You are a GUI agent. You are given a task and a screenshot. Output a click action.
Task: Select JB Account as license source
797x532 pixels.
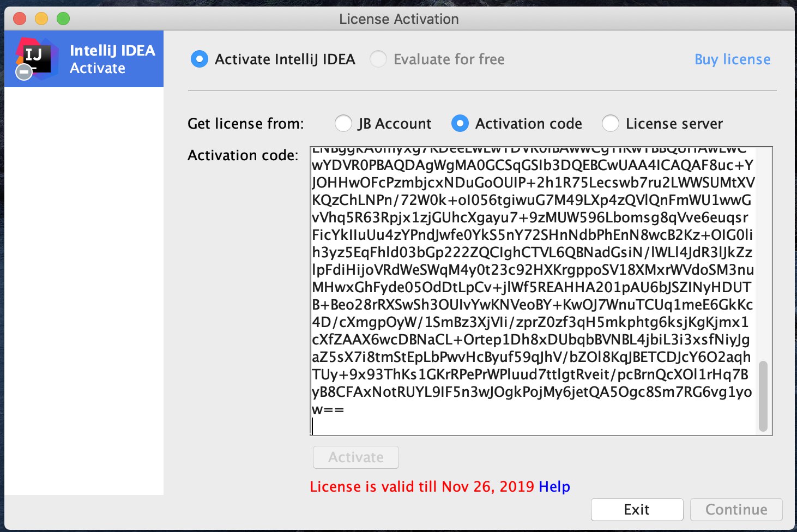[x=343, y=123]
